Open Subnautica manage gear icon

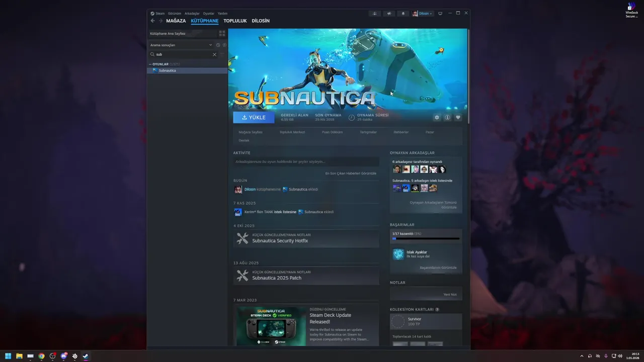(x=437, y=117)
